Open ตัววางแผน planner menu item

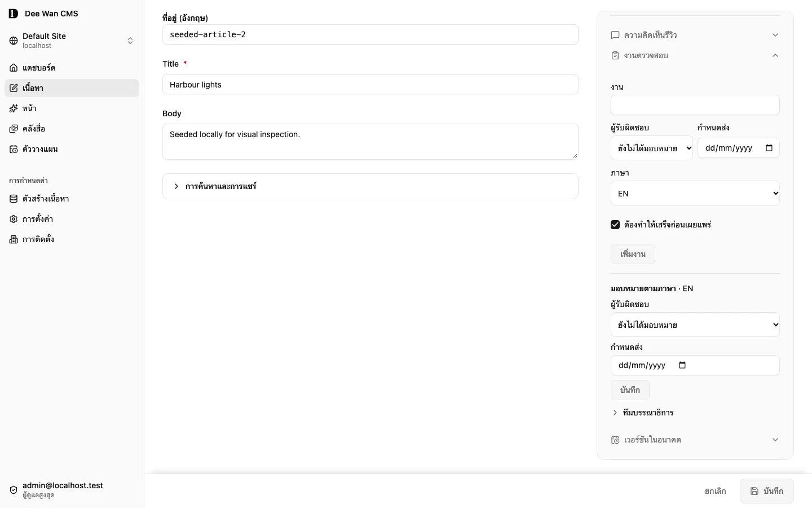pos(72,149)
